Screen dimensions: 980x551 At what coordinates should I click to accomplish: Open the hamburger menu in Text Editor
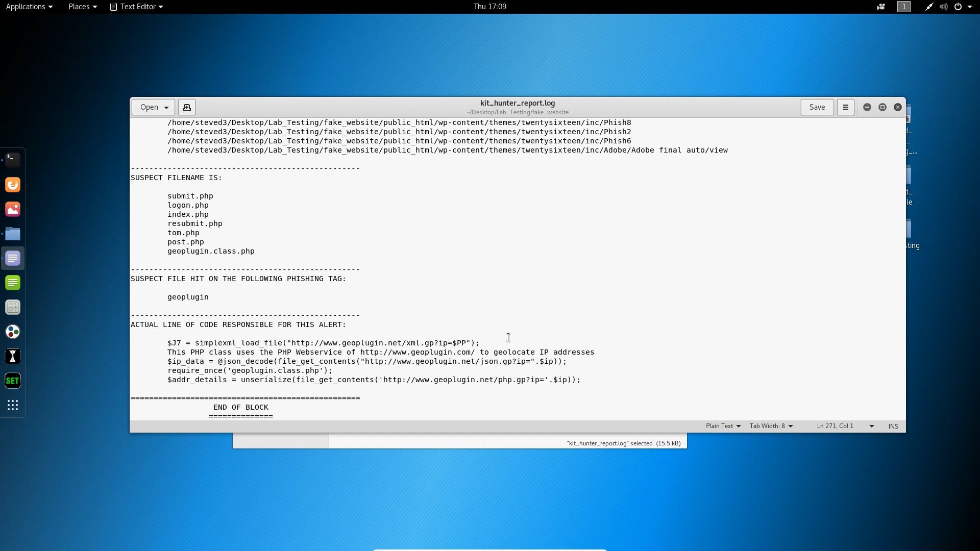(x=845, y=107)
